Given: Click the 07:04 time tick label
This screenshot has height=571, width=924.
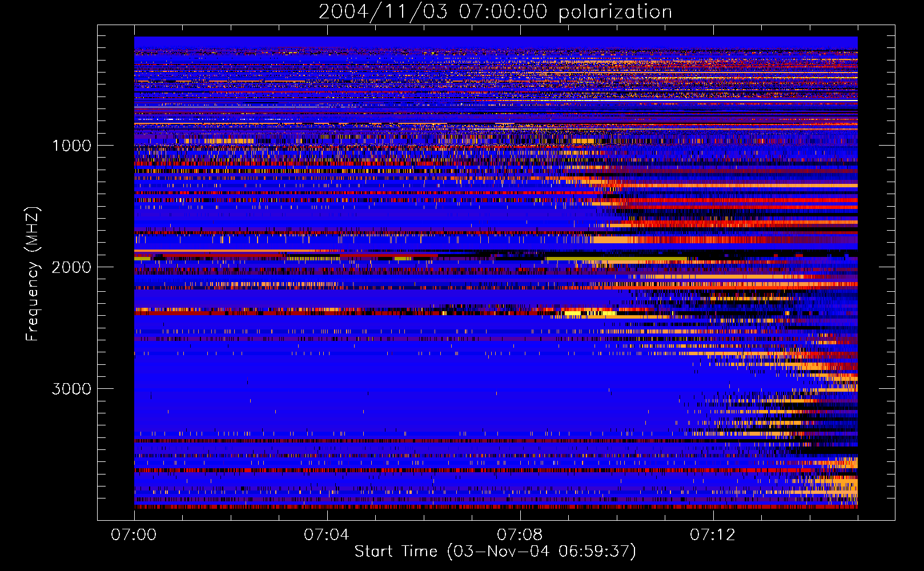Looking at the screenshot, I should [327, 535].
